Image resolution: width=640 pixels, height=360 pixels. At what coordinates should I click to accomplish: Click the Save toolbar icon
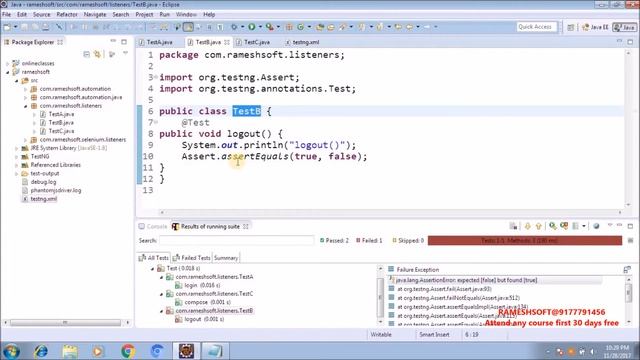24,27
